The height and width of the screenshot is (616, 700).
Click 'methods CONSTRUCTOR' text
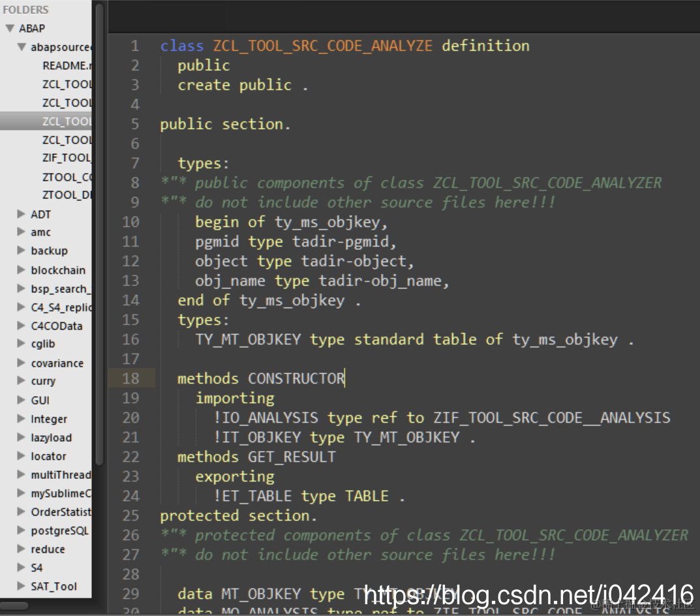coord(261,379)
